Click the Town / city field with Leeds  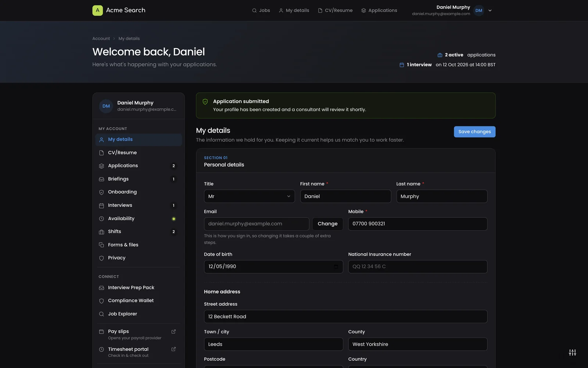(273, 344)
